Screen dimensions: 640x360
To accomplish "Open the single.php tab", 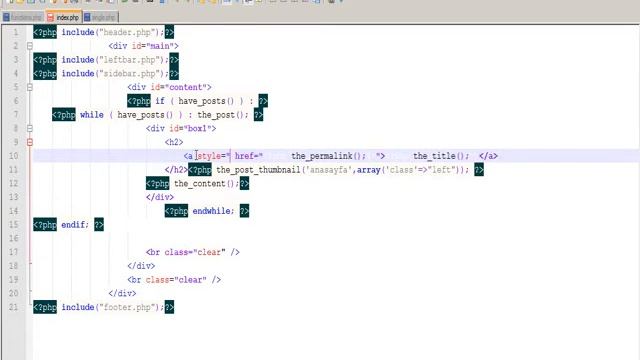I will [100, 17].
